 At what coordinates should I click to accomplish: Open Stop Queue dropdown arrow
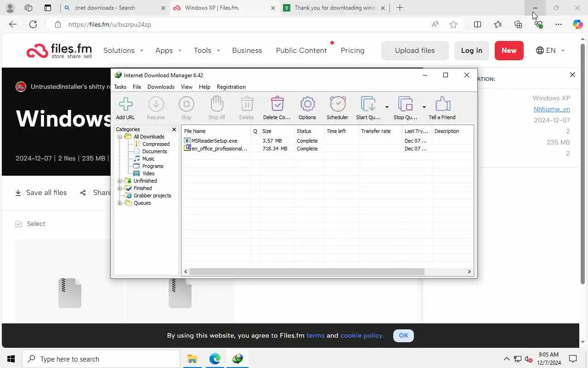tap(424, 107)
